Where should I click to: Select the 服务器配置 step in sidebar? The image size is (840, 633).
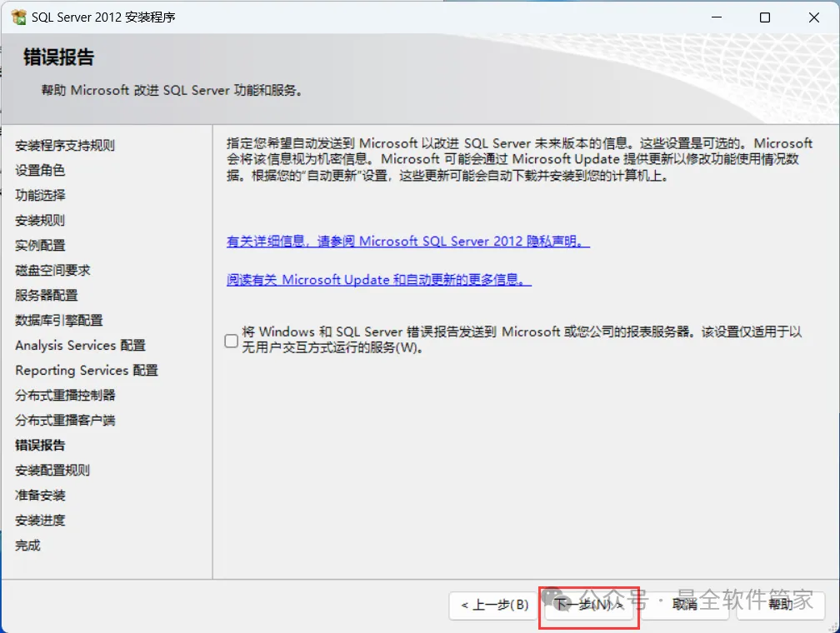coord(47,295)
